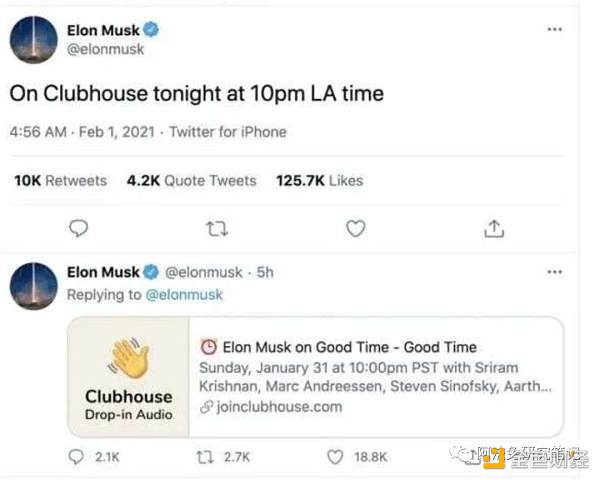600x480 pixels.
Task: Click verified badge beside top Elon Musk name
Action: 152,31
